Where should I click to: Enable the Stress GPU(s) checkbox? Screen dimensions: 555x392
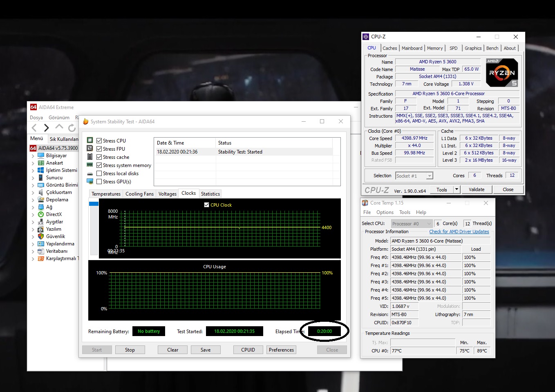(x=99, y=182)
